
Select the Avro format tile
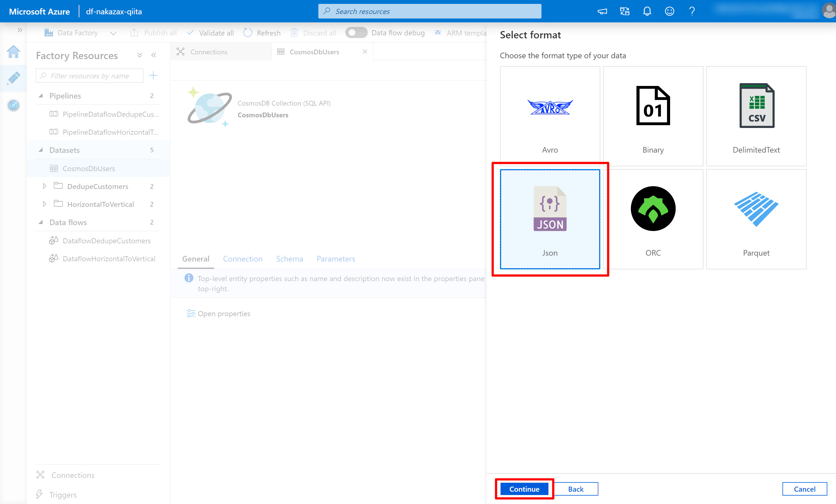(550, 116)
